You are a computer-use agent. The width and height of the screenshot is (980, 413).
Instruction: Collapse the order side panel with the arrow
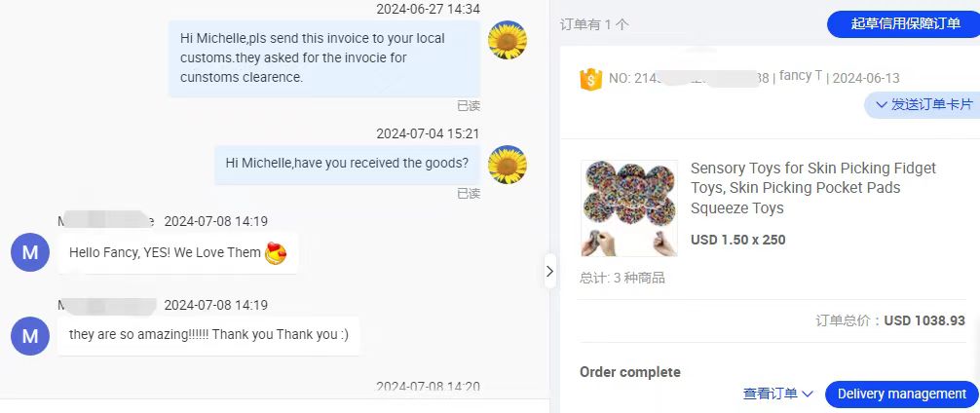[x=549, y=272]
